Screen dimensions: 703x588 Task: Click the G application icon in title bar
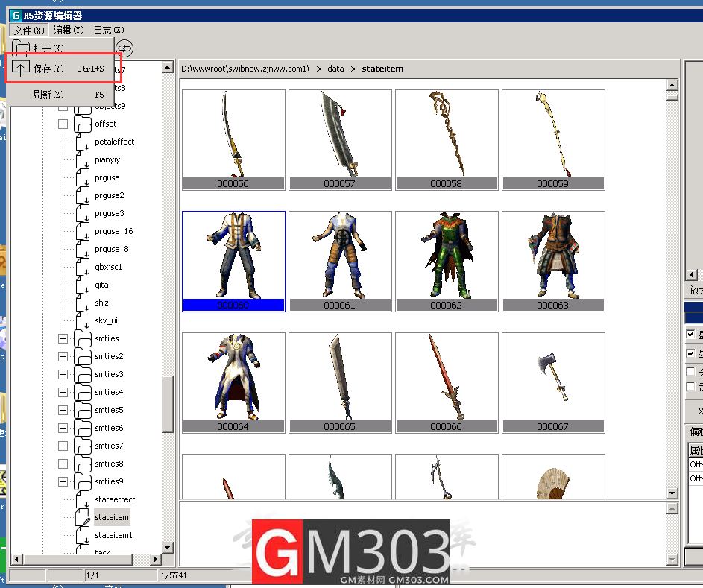16,16
